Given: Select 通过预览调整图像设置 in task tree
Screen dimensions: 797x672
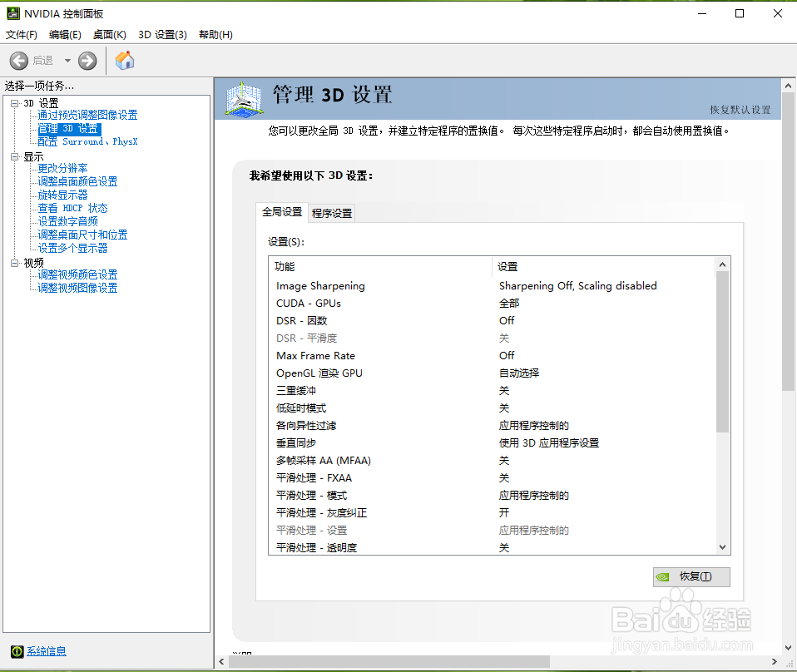Looking at the screenshot, I should [87, 116].
